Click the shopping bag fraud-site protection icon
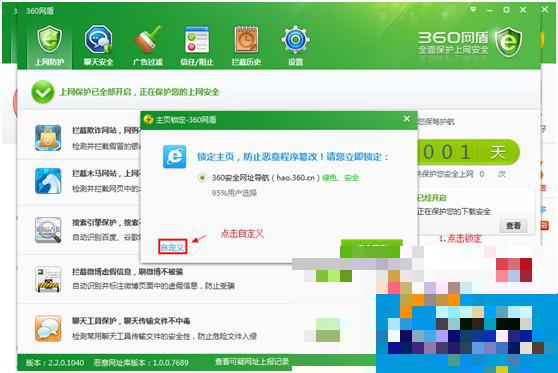 [48, 138]
